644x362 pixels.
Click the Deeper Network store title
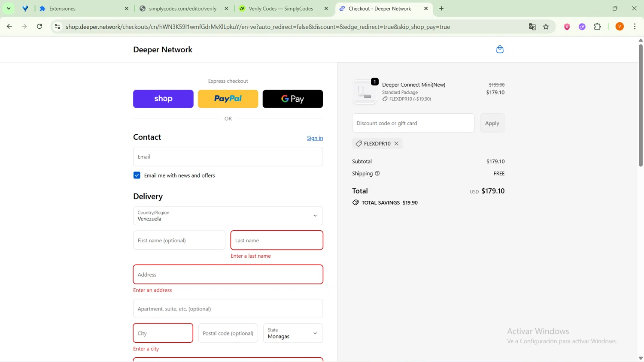163,50
